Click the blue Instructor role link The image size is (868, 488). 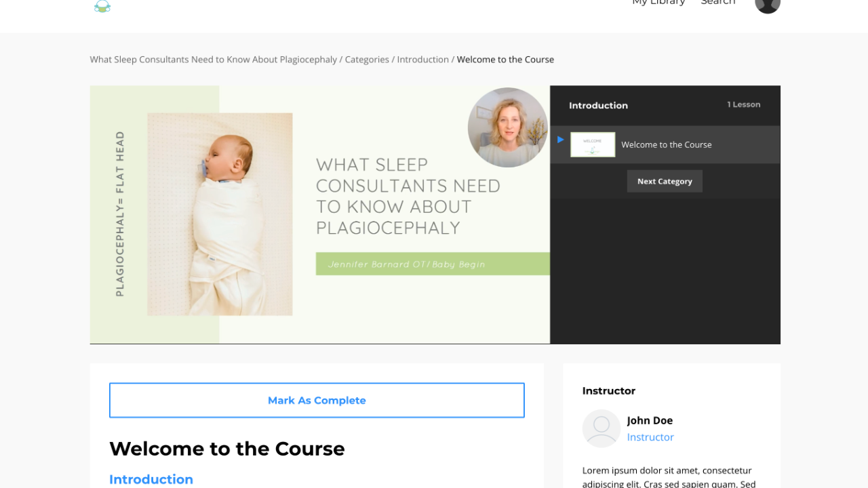[650, 437]
